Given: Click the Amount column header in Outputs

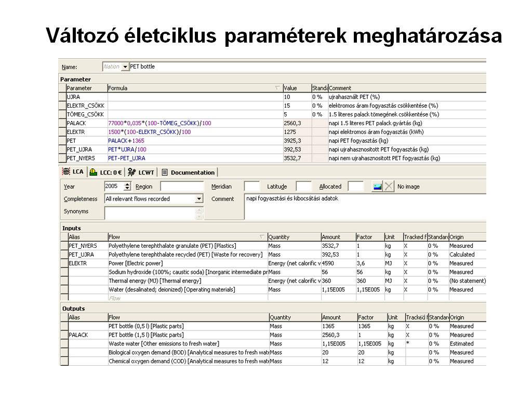Looking at the screenshot, I should [339, 317].
